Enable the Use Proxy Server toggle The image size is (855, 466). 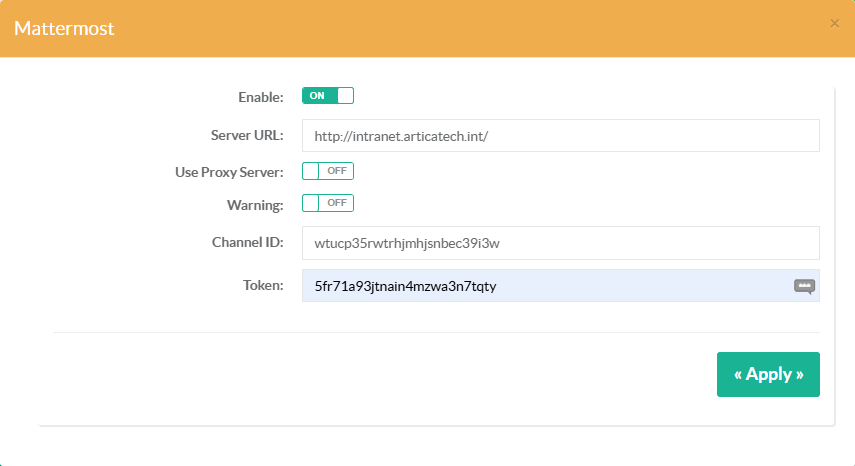click(x=328, y=171)
